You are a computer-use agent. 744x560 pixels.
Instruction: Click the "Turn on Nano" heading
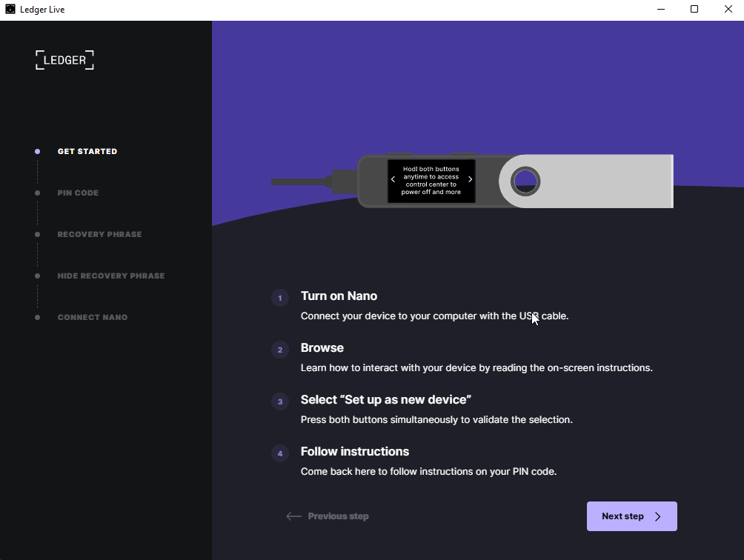[339, 296]
